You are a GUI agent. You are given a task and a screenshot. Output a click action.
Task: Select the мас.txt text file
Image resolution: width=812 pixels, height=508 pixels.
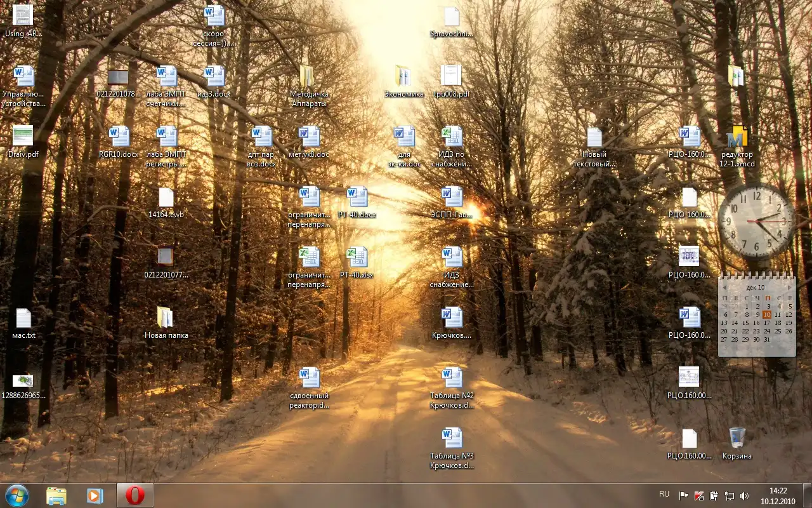click(x=23, y=318)
